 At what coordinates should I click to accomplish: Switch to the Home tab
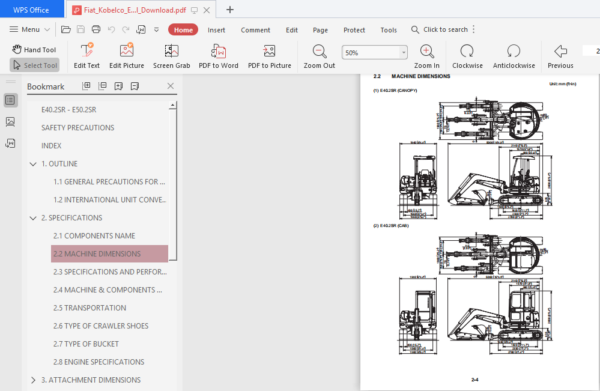(183, 30)
